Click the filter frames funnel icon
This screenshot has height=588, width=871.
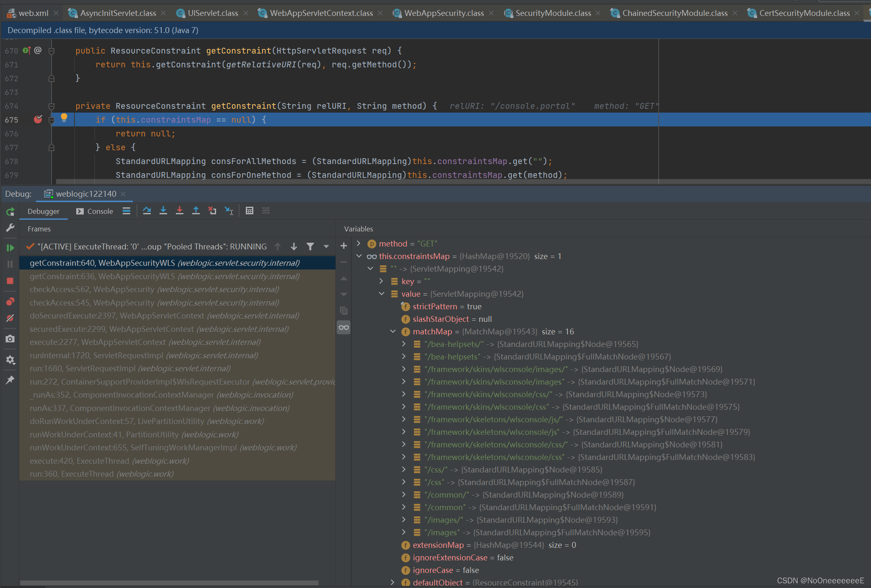point(310,246)
